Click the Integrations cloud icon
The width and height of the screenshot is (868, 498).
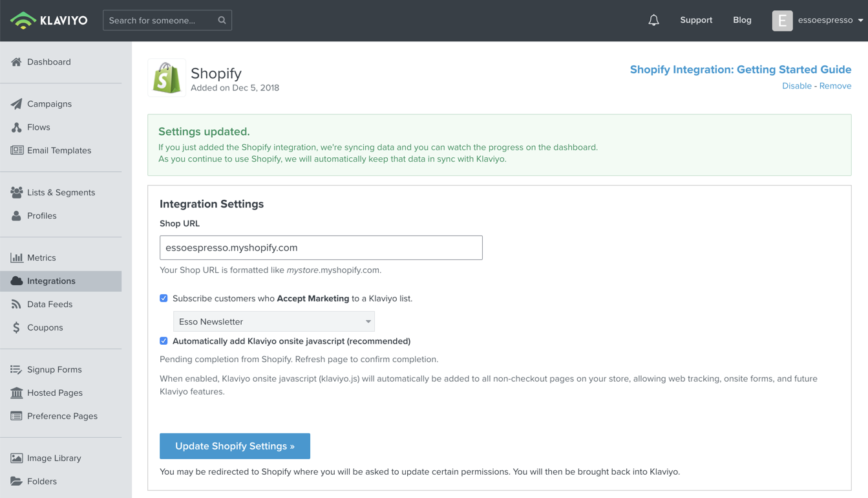[x=16, y=281]
